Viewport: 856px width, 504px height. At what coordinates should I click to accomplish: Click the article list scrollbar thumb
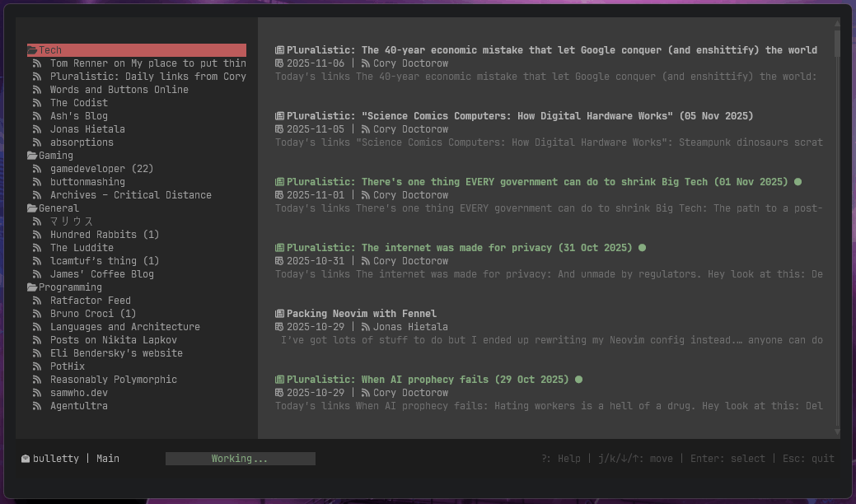(837, 43)
